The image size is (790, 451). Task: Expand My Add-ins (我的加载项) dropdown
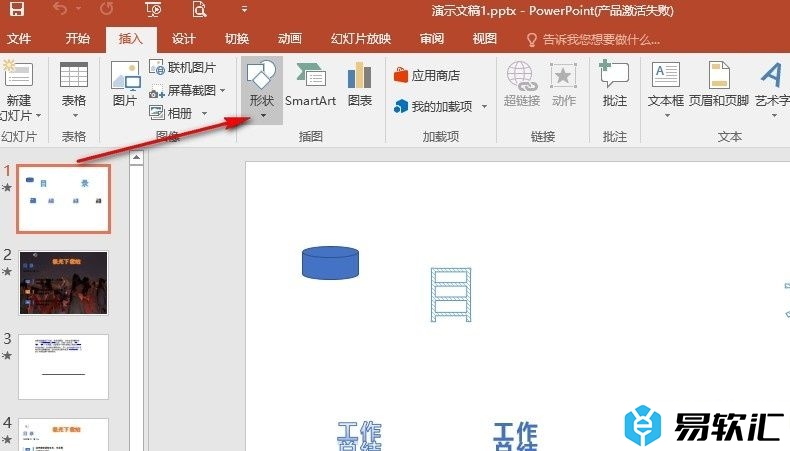click(484, 106)
